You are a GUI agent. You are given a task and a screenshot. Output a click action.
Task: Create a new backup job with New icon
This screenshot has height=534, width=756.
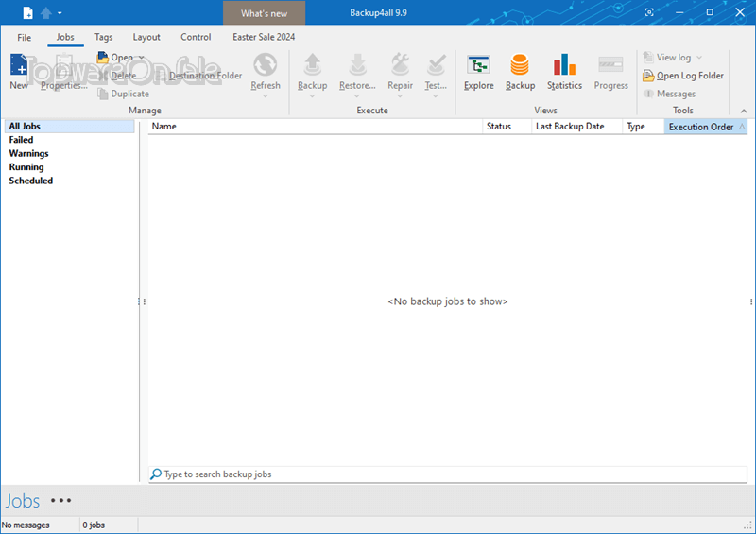19,72
